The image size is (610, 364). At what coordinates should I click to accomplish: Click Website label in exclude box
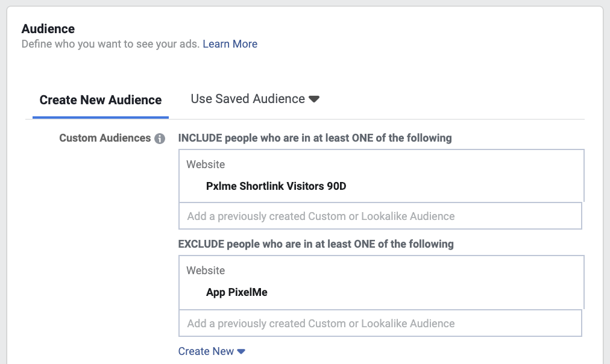pos(206,271)
